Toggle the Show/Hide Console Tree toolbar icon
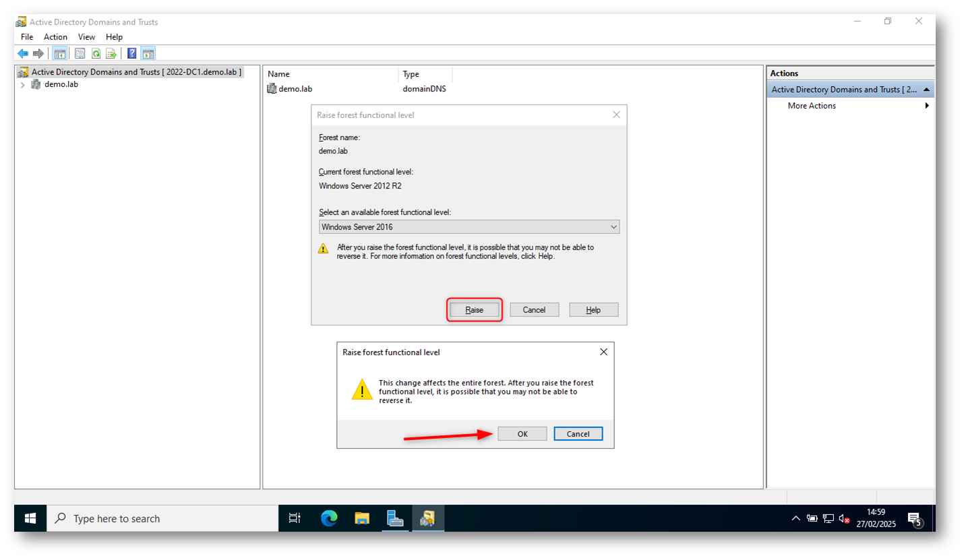This screenshot has height=560, width=964. [x=59, y=53]
